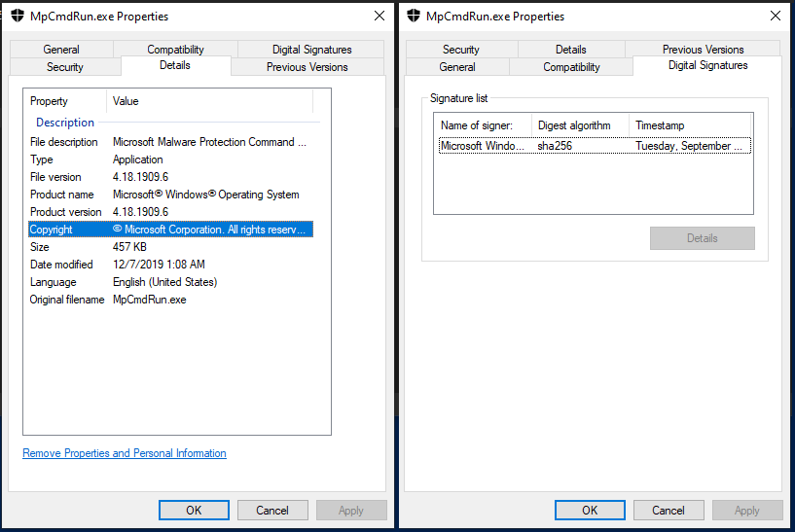795x532 pixels.
Task: Click the 12/7/2019 1:08 AM value
Action: pyautogui.click(x=159, y=264)
